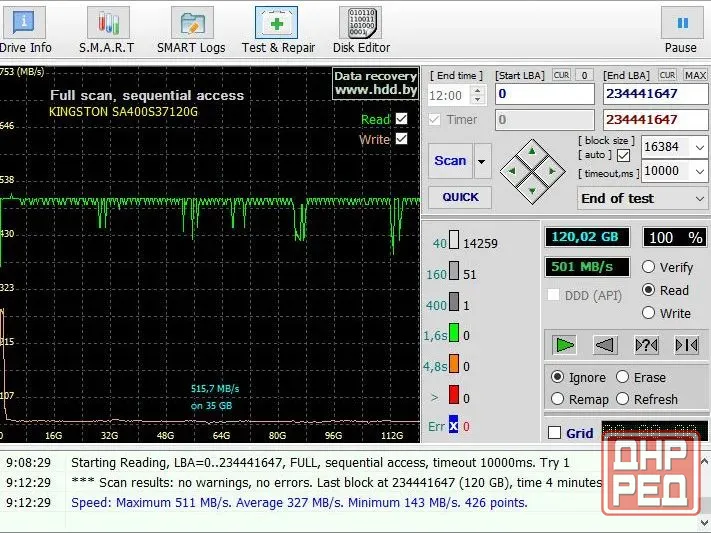711x533 pixels.
Task: Select the Write test mode
Action: [648, 313]
